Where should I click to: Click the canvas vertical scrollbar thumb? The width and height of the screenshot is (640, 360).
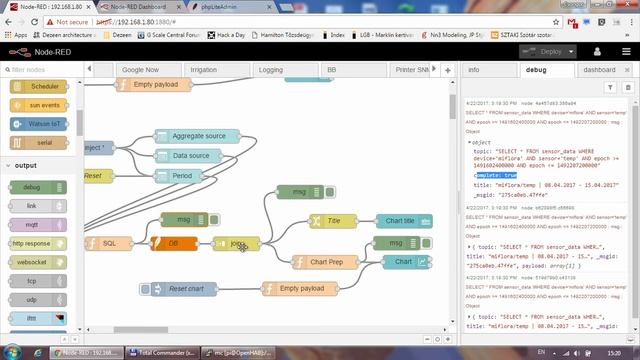pos(453,107)
